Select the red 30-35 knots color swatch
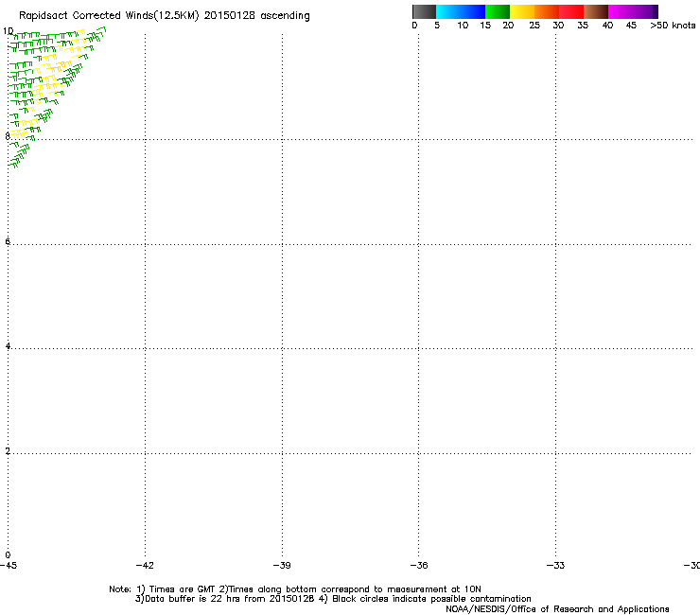This screenshot has width=700, height=615. coord(571,11)
